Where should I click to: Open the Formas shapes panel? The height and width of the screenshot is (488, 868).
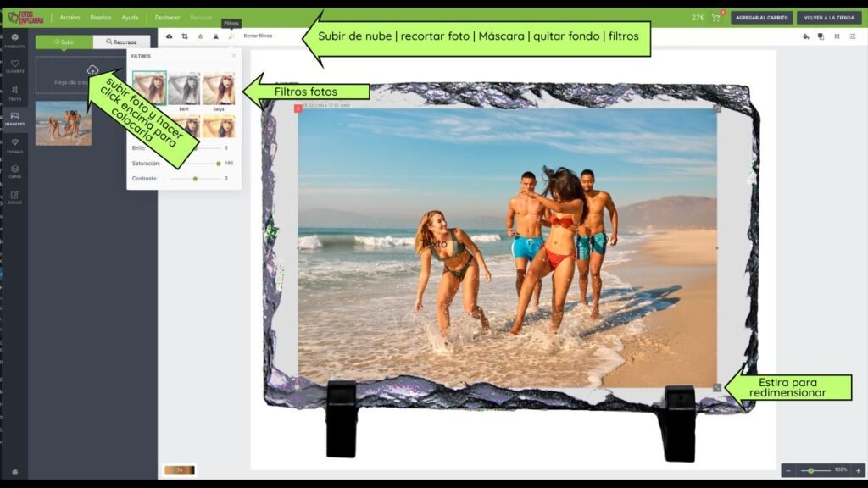pos(14,146)
